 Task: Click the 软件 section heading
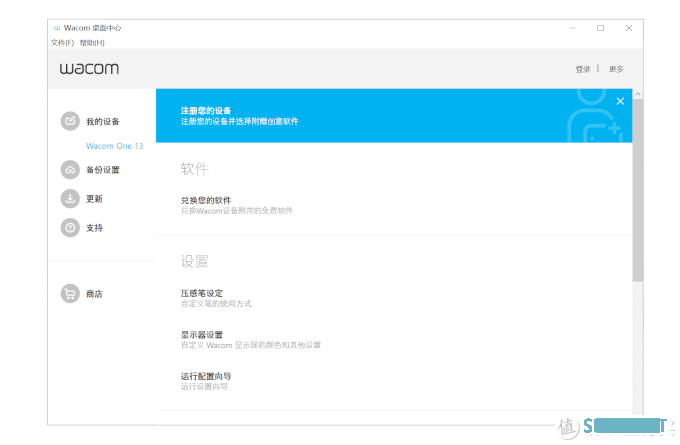point(194,168)
